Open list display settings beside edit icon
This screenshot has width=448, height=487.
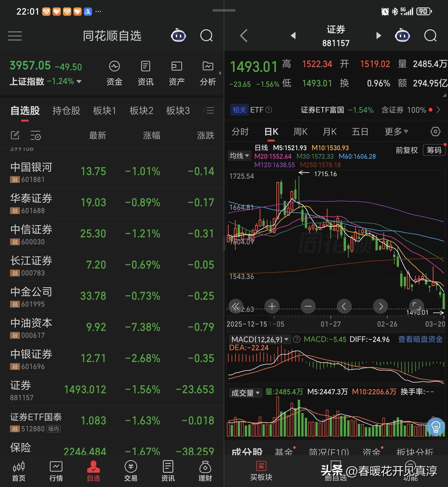coord(36,135)
